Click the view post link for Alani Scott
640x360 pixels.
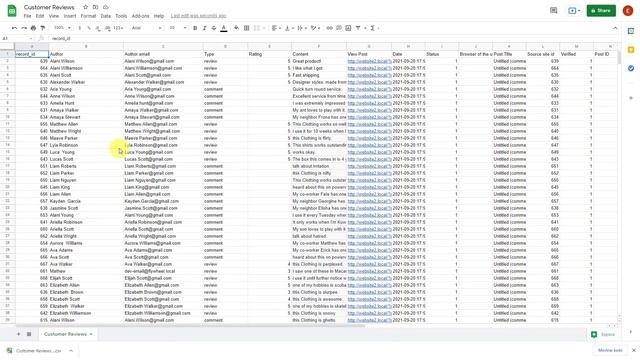tap(369, 75)
